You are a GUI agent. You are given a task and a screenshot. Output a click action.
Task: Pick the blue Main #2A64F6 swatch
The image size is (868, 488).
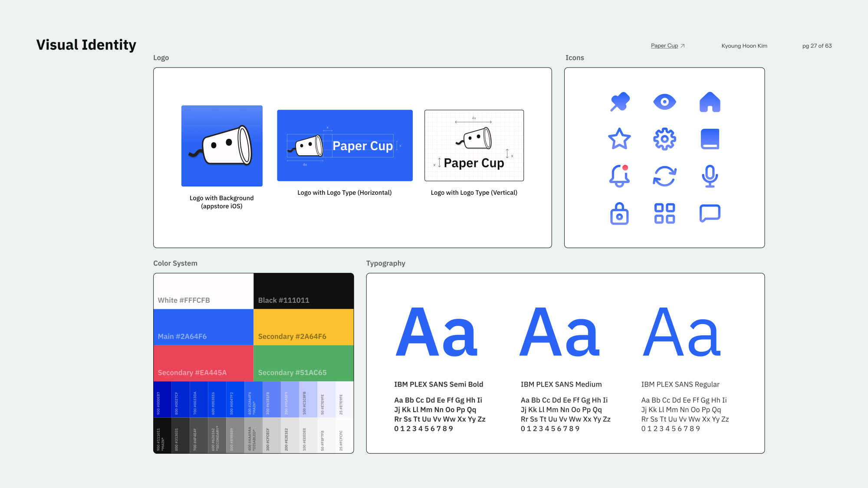click(x=204, y=327)
